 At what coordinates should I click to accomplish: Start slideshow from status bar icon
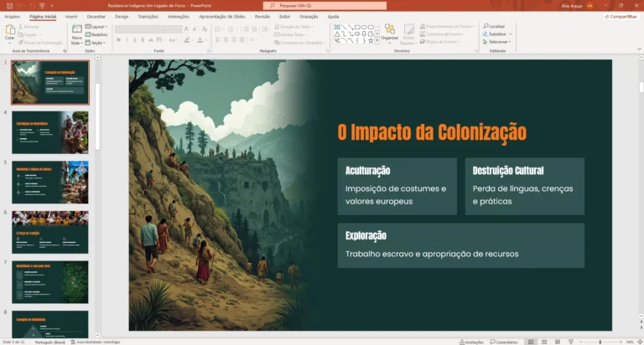click(570, 342)
